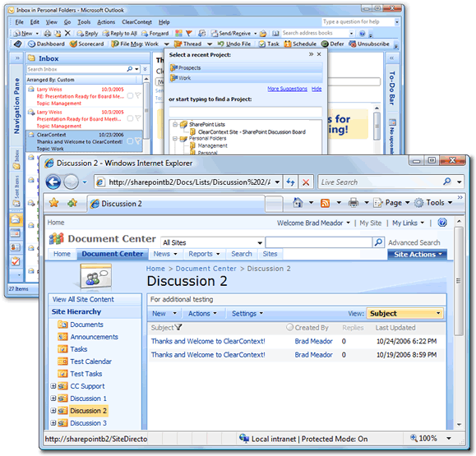Image resolution: width=476 pixels, height=456 pixels.
Task: Defer the selected message in Outlook
Action: coord(332,44)
